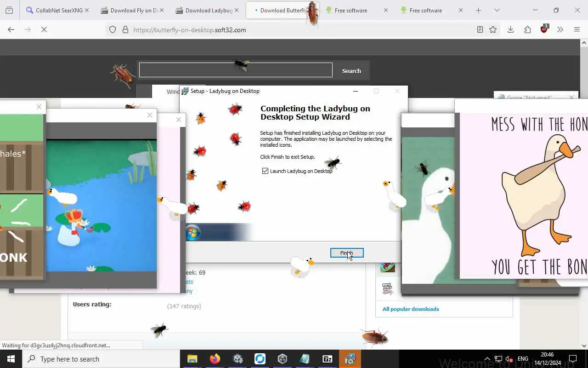Bookmark this page with the star icon
The image size is (588, 368).
coord(493,29)
